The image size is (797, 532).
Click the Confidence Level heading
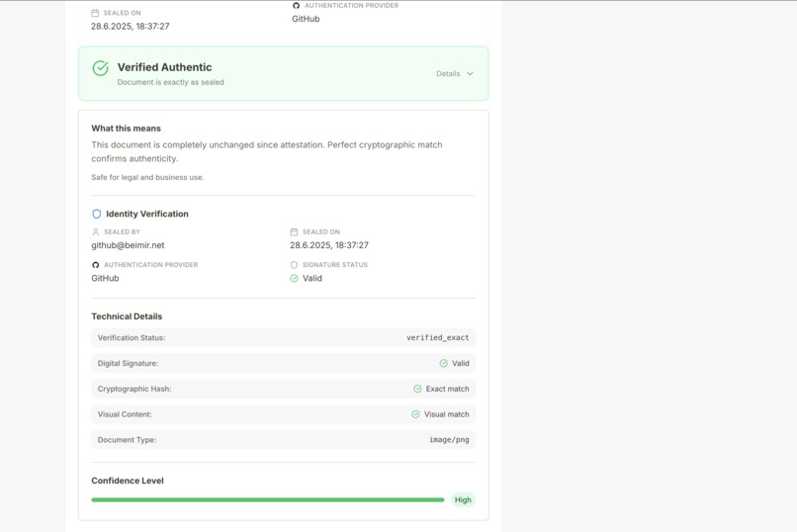click(x=128, y=481)
